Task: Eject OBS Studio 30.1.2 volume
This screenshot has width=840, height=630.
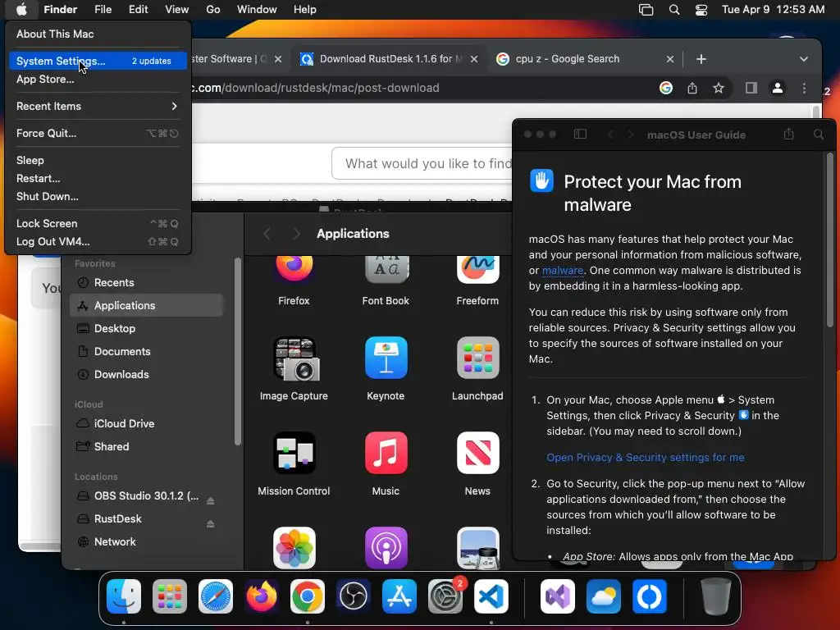Action: pyautogui.click(x=211, y=500)
